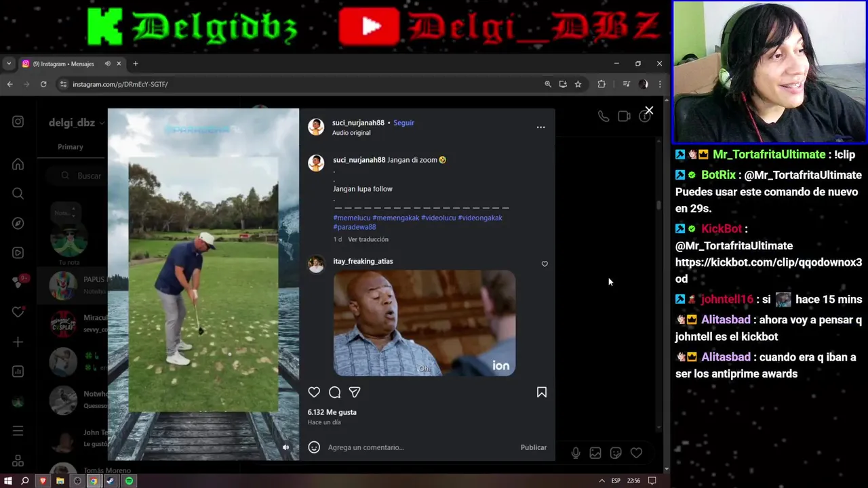Click the 'Agrega un comentario' input field
The width and height of the screenshot is (868, 488).
(x=420, y=447)
